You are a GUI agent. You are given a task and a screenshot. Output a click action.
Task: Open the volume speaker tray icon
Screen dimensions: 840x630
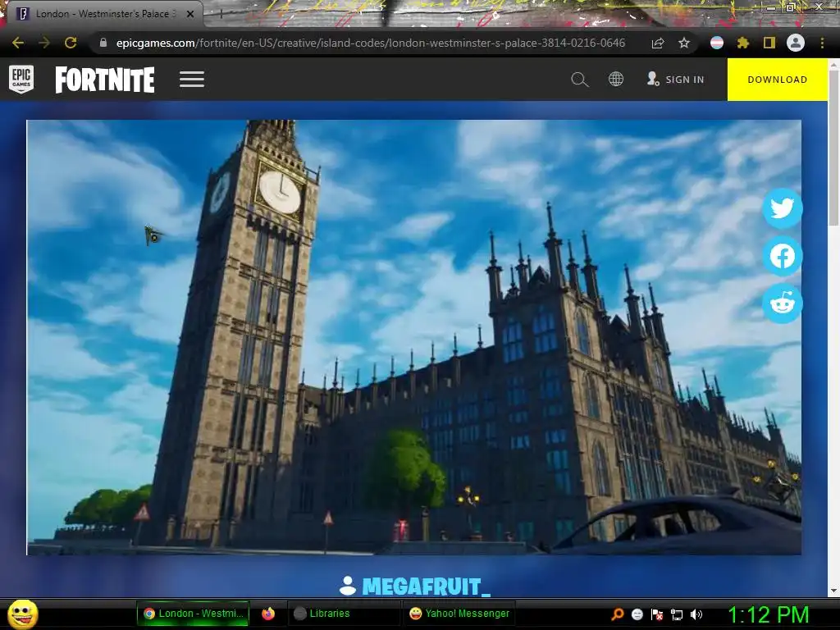[696, 614]
